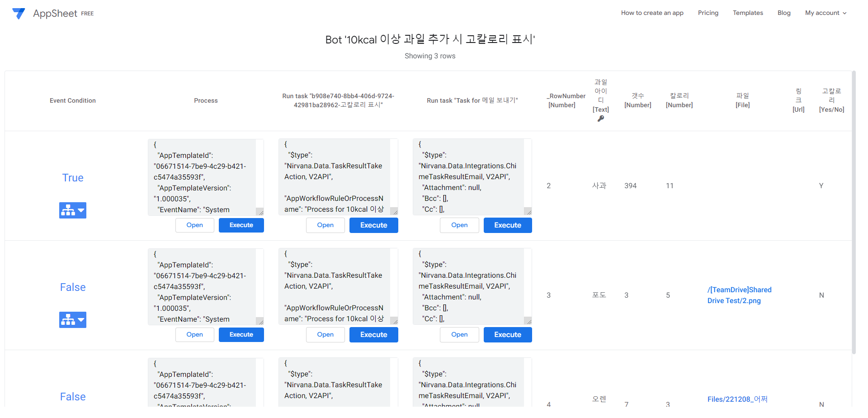Expand My account dropdown menu

(x=826, y=13)
